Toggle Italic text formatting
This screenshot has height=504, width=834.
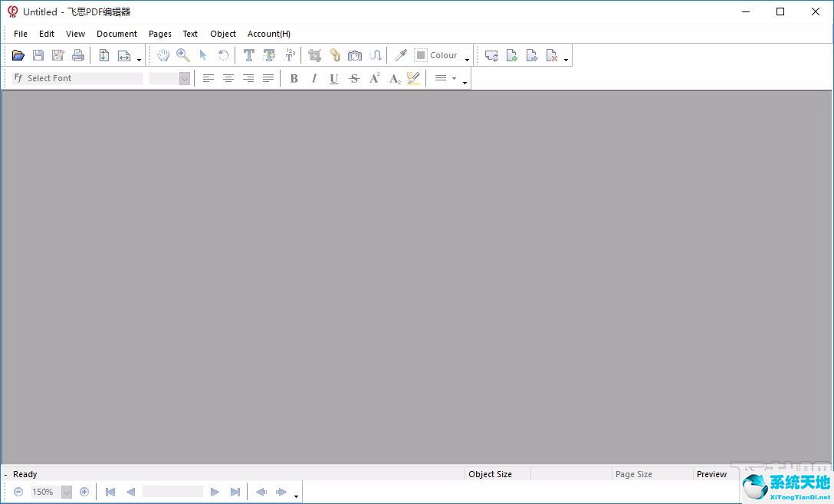point(314,78)
